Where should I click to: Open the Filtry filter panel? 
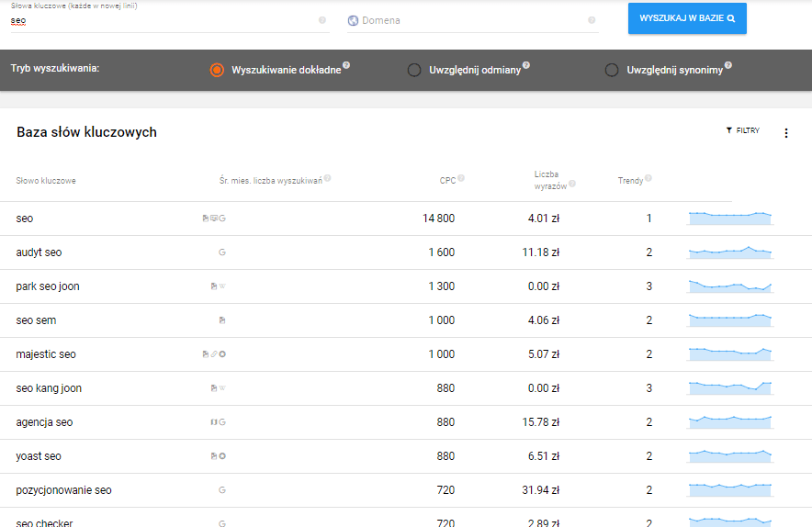coord(743,131)
